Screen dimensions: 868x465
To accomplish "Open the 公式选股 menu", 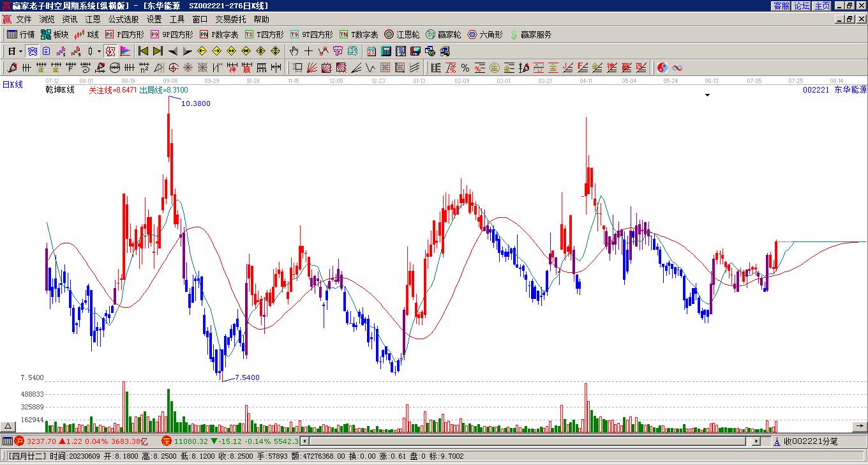I will pyautogui.click(x=124, y=19).
